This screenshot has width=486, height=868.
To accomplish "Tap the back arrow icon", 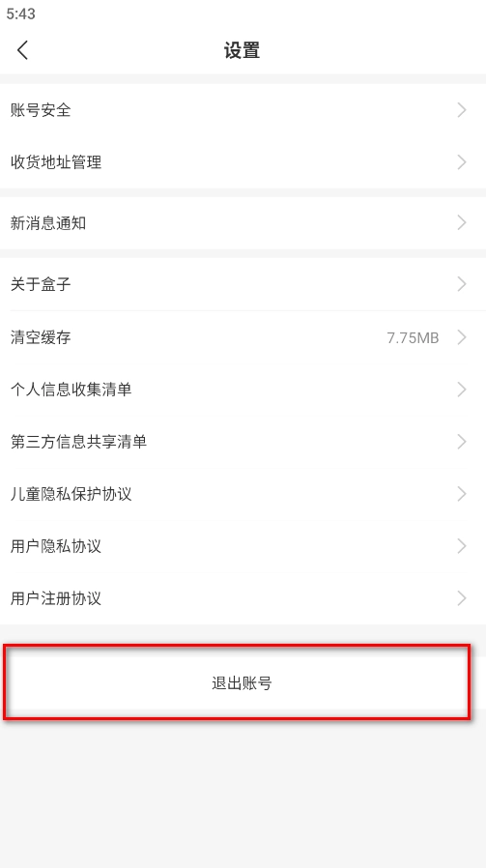I will pyautogui.click(x=22, y=50).
